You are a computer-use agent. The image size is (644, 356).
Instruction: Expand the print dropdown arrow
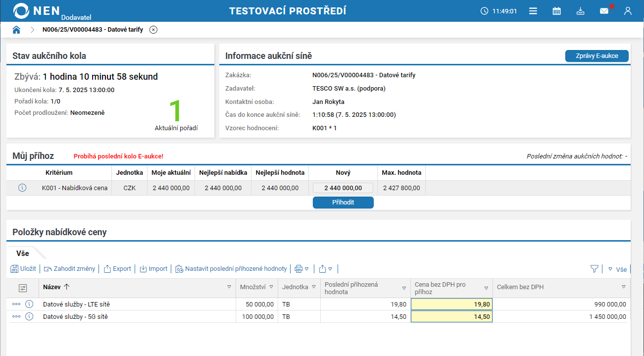pyautogui.click(x=307, y=269)
